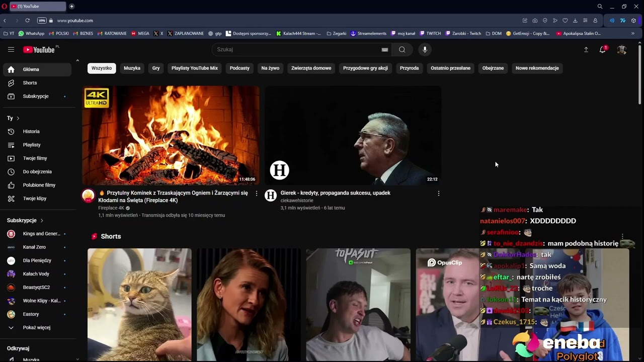Go to Subskrypcje in the sidebar
The width and height of the screenshot is (644, 362).
37,96
